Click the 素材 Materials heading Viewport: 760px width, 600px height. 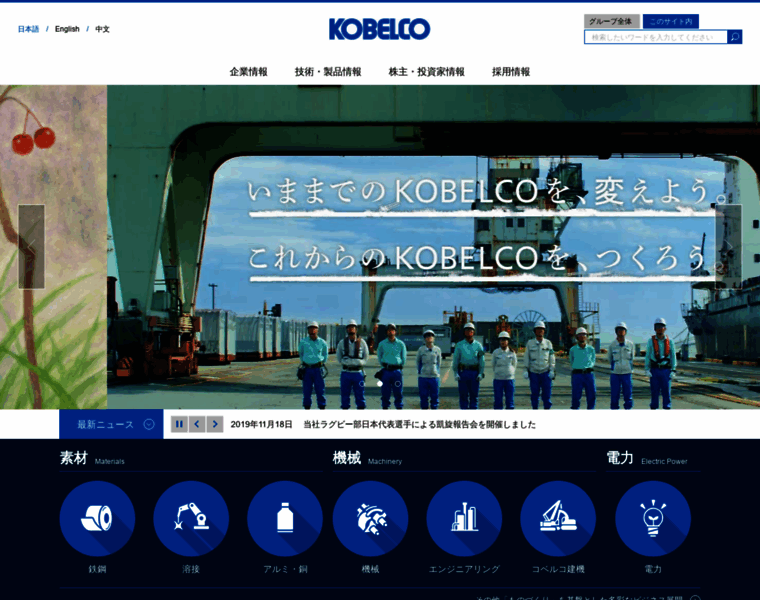[92, 458]
